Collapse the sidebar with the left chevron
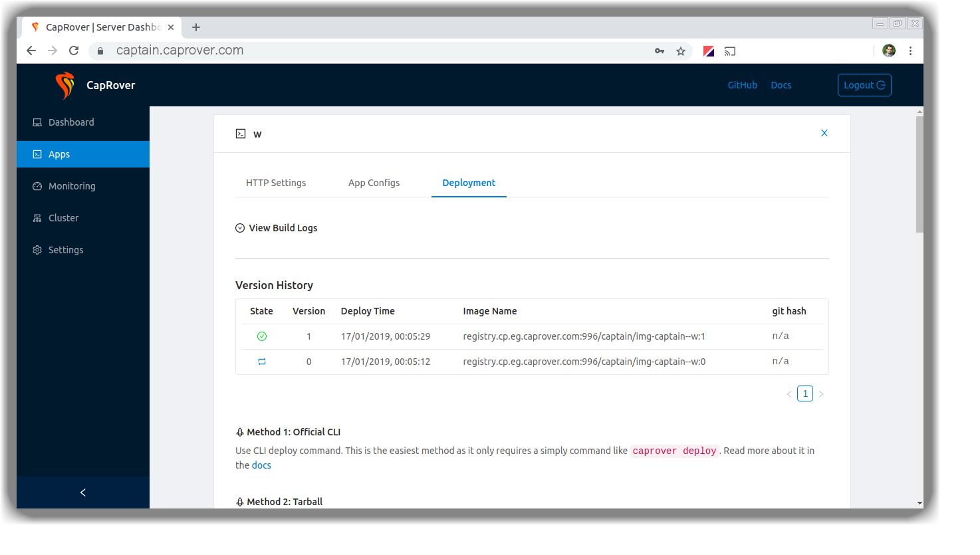This screenshot has height=555, width=980. [x=83, y=493]
